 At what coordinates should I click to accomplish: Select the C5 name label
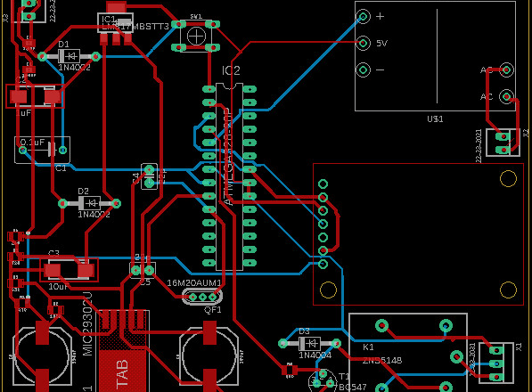[145, 282]
